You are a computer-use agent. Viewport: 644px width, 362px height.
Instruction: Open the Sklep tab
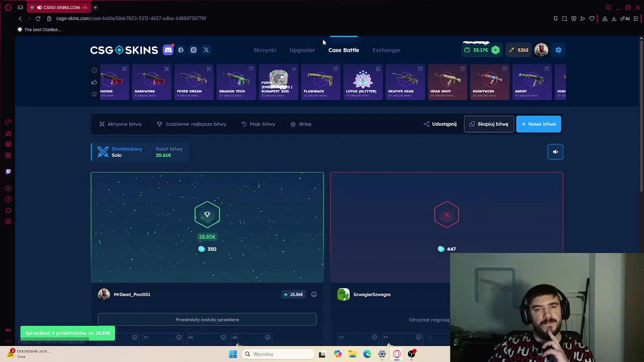[x=301, y=124]
